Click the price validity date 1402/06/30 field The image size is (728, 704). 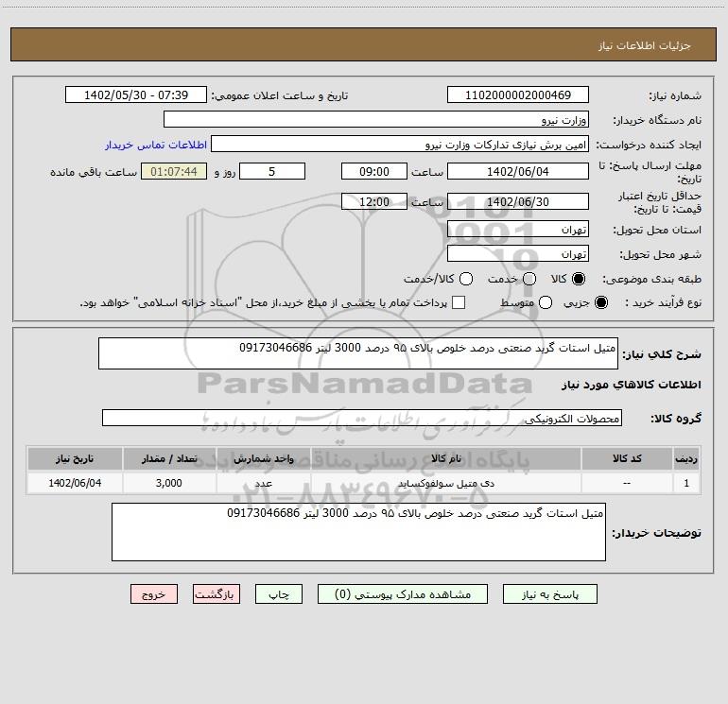pos(518,201)
